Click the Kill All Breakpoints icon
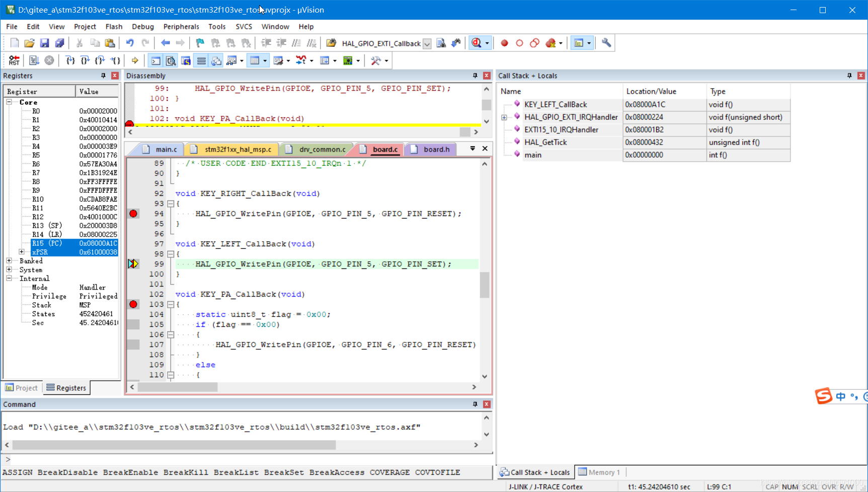 pyautogui.click(x=550, y=43)
